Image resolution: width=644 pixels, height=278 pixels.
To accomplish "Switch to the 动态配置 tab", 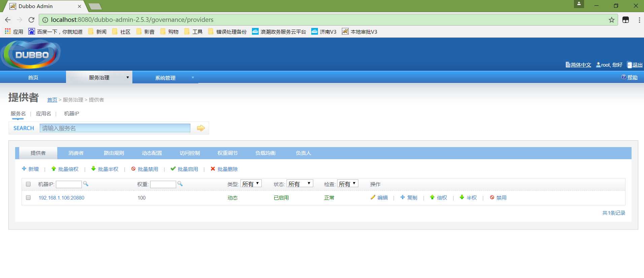I will tap(152, 153).
